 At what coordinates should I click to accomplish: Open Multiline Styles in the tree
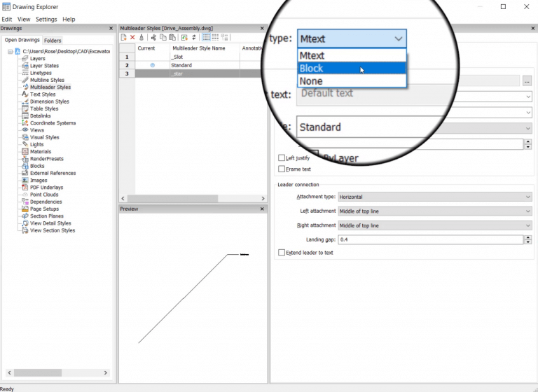(x=47, y=80)
